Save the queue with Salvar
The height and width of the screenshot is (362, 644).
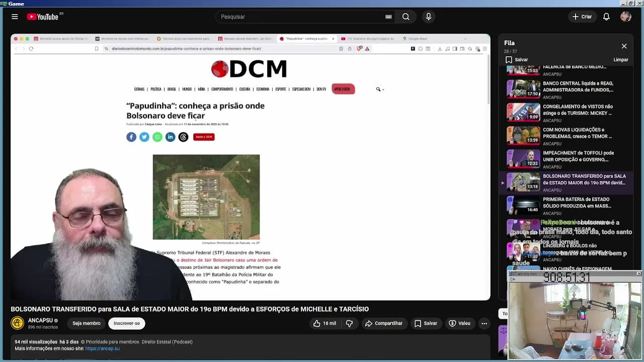point(517,60)
